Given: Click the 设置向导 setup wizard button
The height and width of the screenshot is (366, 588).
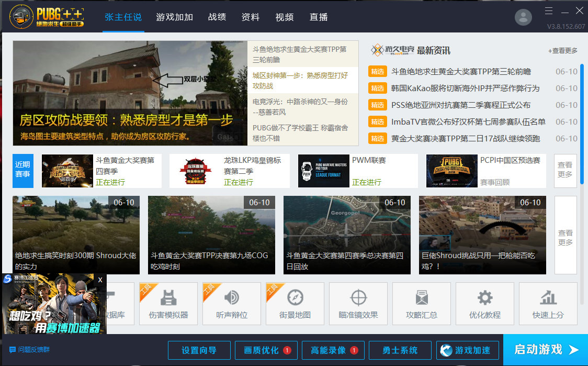Looking at the screenshot, I should [199, 350].
